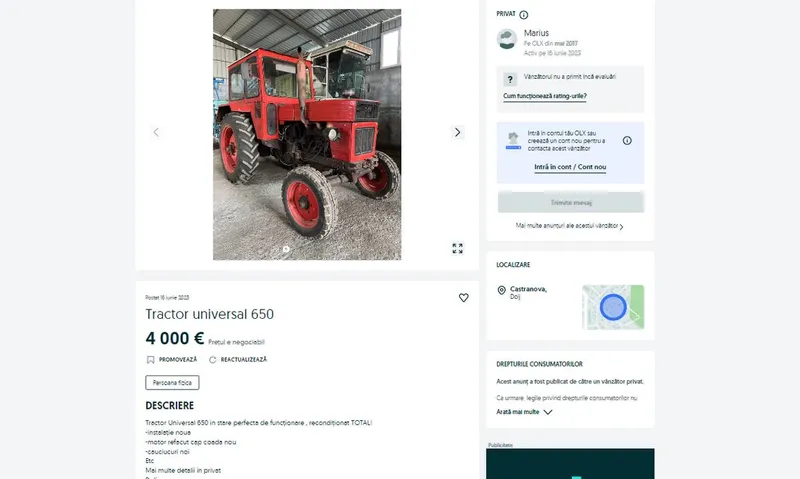Select the 'Persoana fizica' tag
The width and height of the screenshot is (800, 479).
[x=172, y=383]
